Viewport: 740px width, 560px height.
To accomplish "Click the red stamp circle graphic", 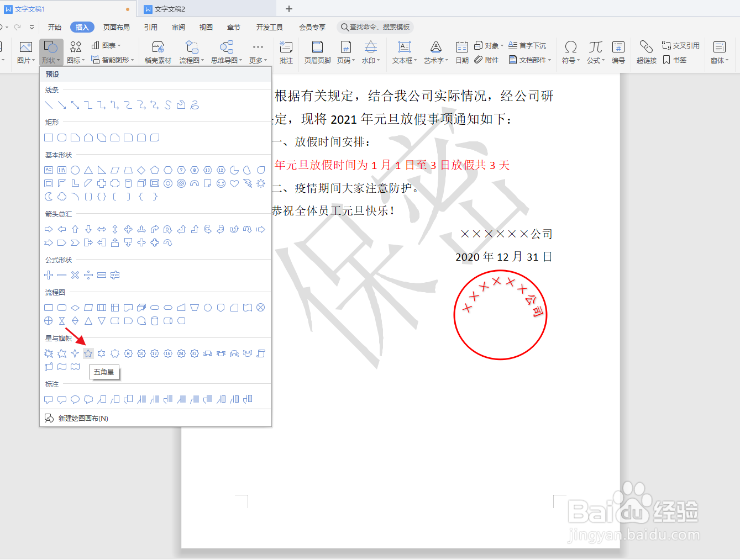I will [500, 315].
